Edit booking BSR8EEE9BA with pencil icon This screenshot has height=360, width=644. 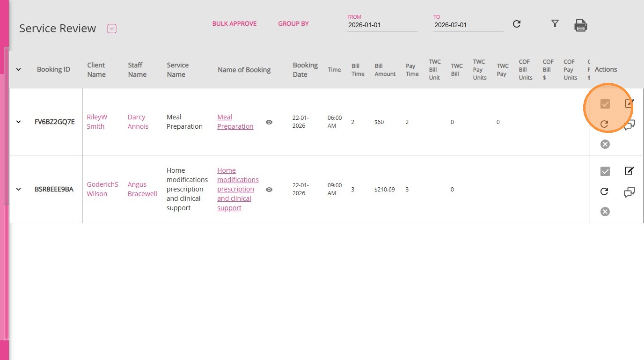pos(629,171)
